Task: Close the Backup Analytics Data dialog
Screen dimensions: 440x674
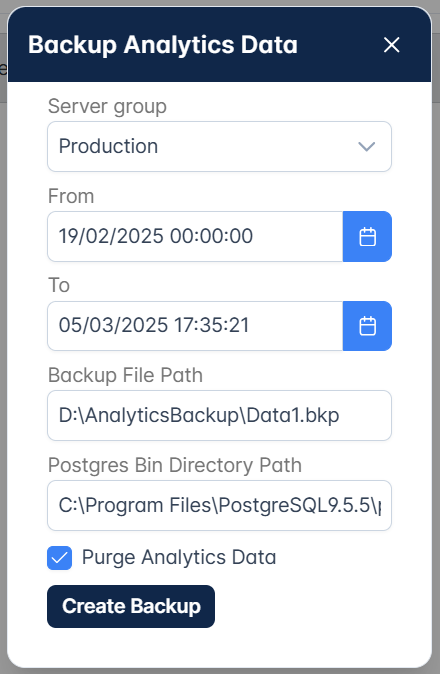Action: pos(391,45)
